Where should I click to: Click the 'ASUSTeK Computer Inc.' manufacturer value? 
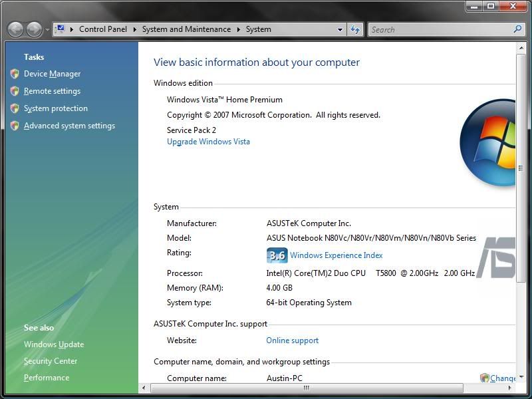(x=309, y=223)
